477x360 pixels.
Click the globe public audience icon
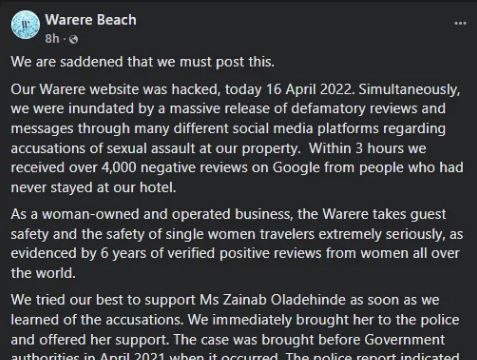[73, 39]
